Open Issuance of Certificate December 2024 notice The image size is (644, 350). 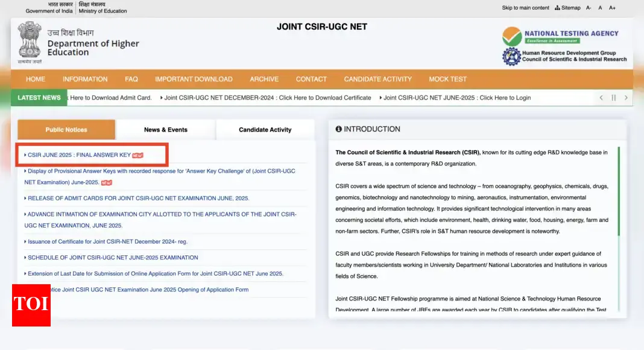tap(106, 241)
